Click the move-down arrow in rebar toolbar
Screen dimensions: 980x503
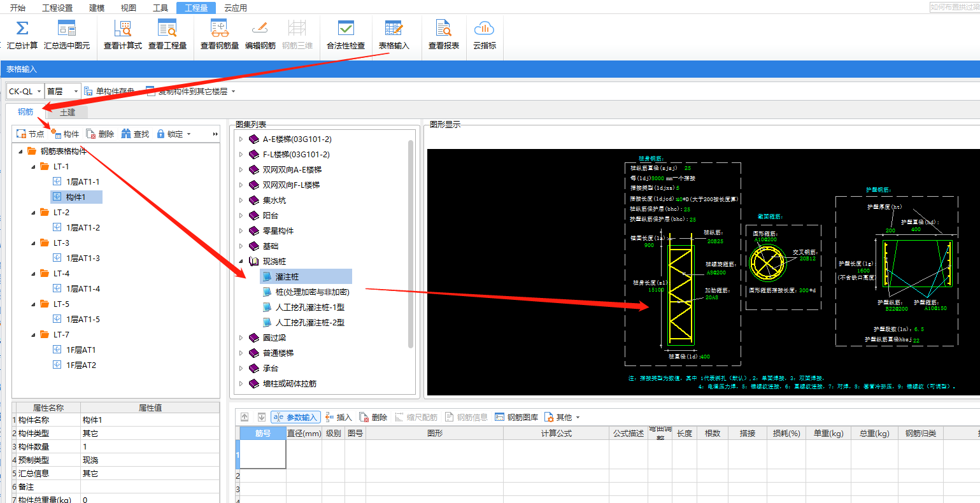(261, 417)
